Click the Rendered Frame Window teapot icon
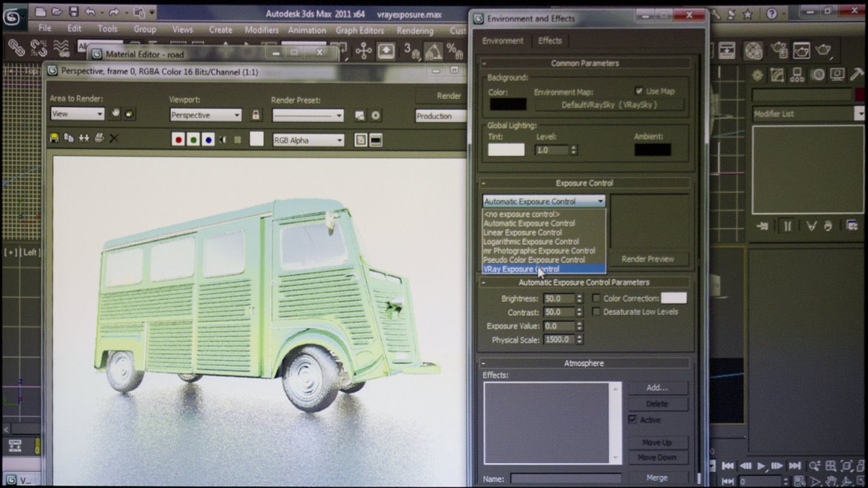868x488 pixels. click(x=801, y=51)
